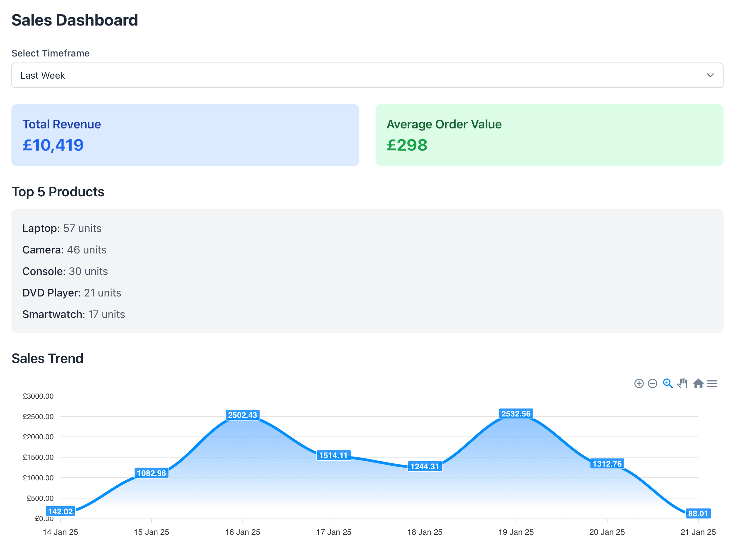
Task: Click the Laptop product entry
Action: point(62,228)
